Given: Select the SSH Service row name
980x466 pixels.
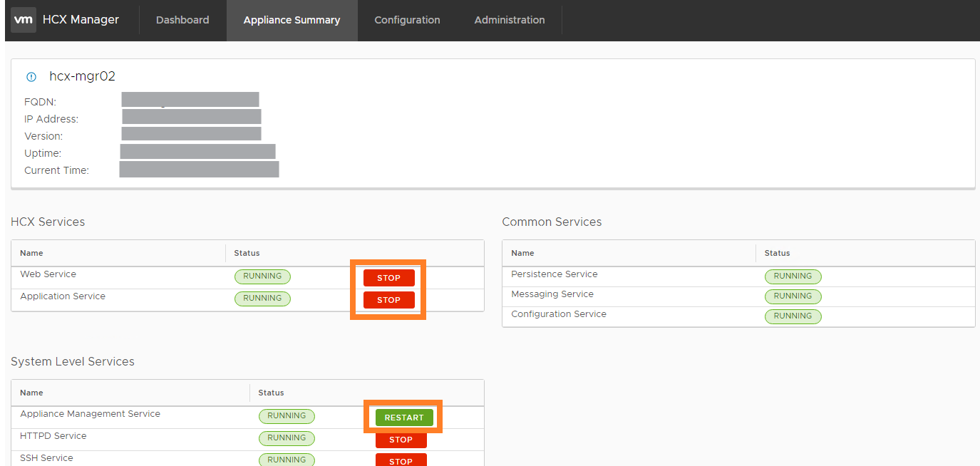Looking at the screenshot, I should coord(46,458).
